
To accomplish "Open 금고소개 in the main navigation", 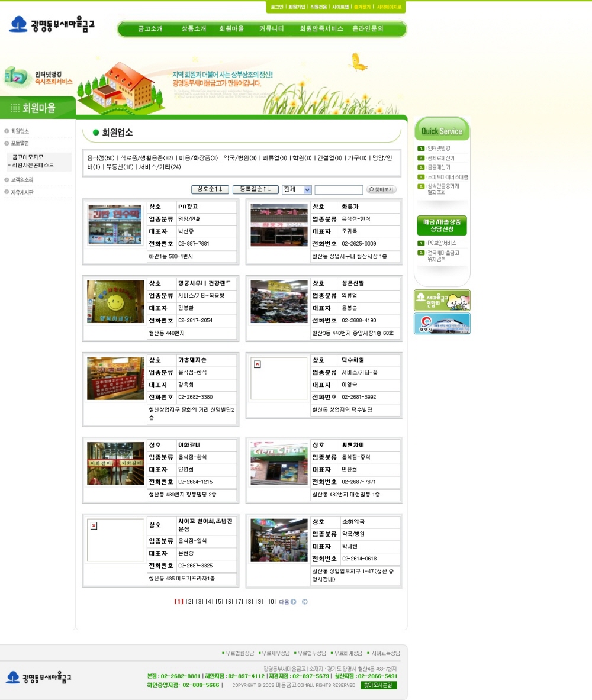I will pos(150,28).
